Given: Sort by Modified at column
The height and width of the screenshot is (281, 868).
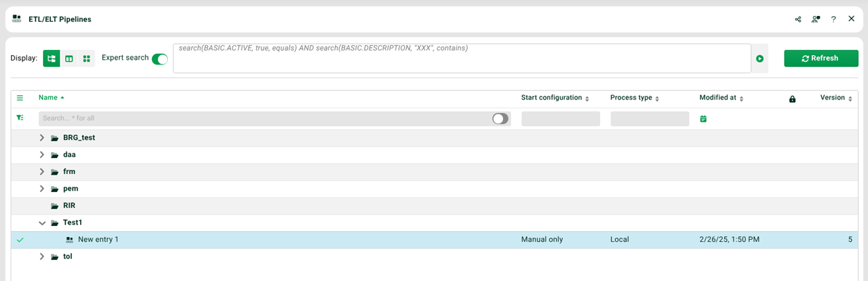Looking at the screenshot, I should (721, 98).
